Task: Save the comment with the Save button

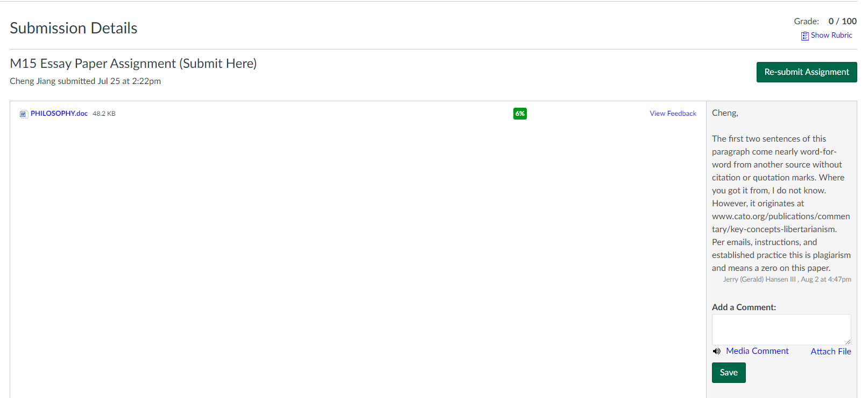Action: click(729, 373)
